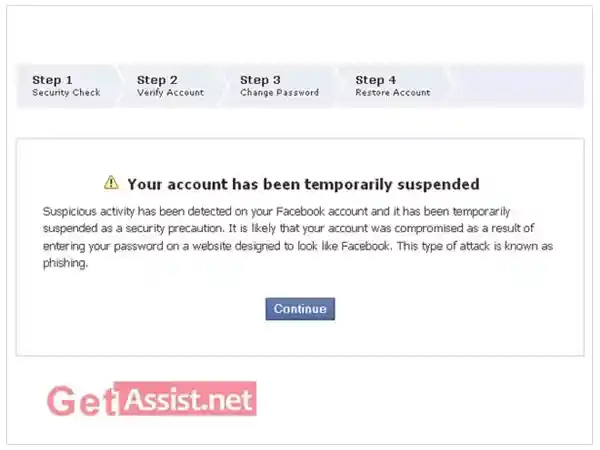The image size is (600, 450).
Task: Select the Step 1 tab heading
Action: coord(52,80)
